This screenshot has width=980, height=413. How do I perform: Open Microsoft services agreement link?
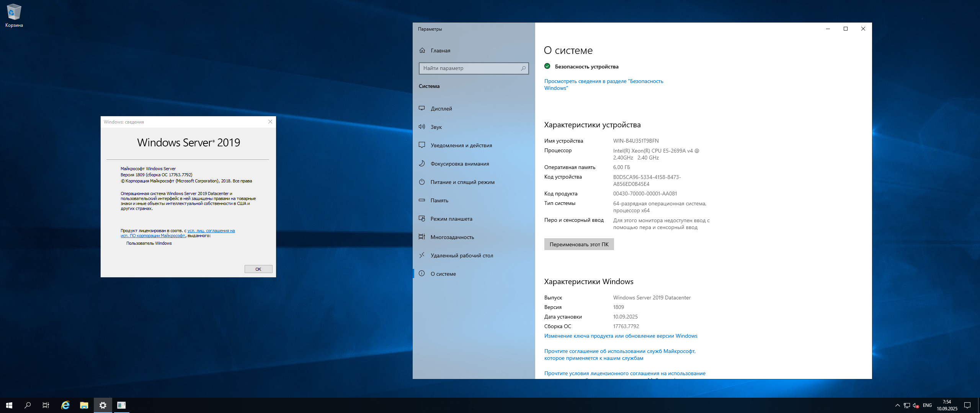(x=620, y=355)
